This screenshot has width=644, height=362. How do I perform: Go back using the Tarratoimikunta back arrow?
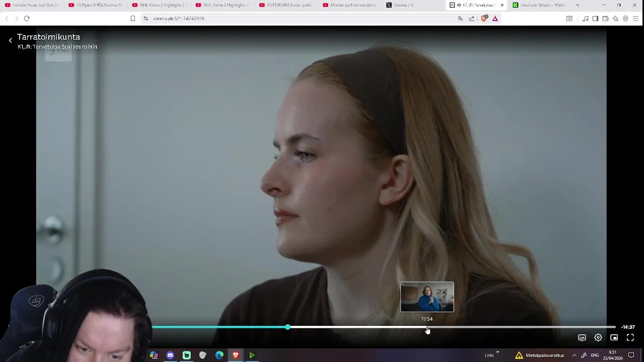coord(10,40)
